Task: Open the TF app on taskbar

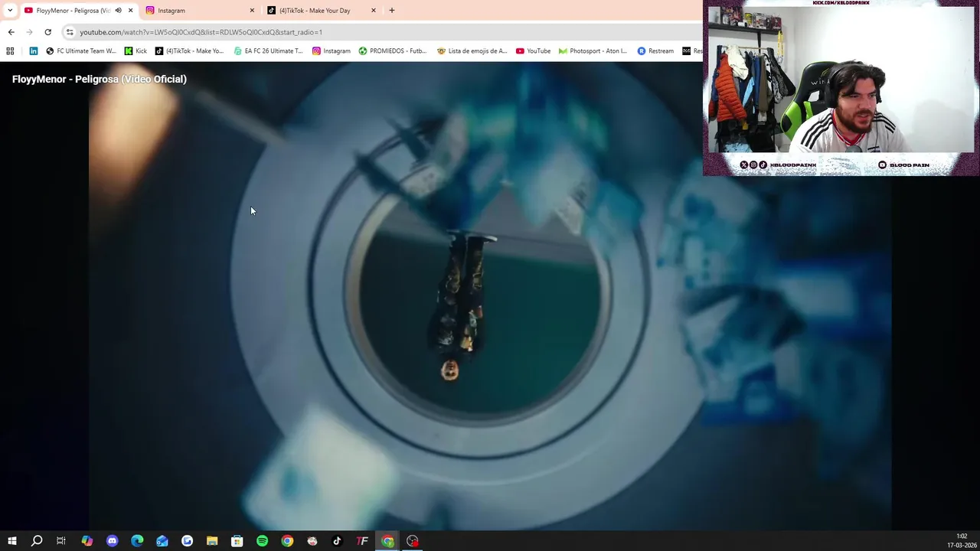Action: click(362, 541)
